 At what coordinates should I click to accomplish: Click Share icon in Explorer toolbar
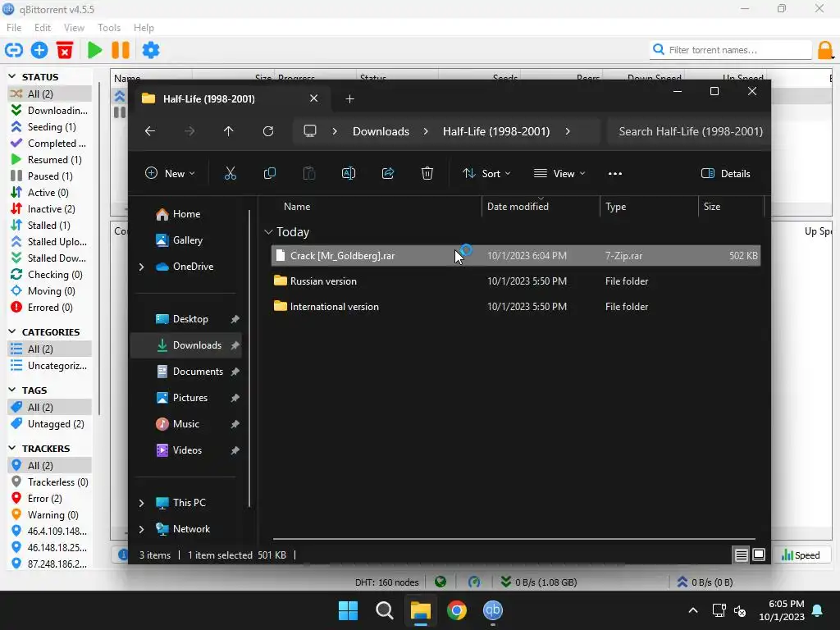(x=388, y=173)
